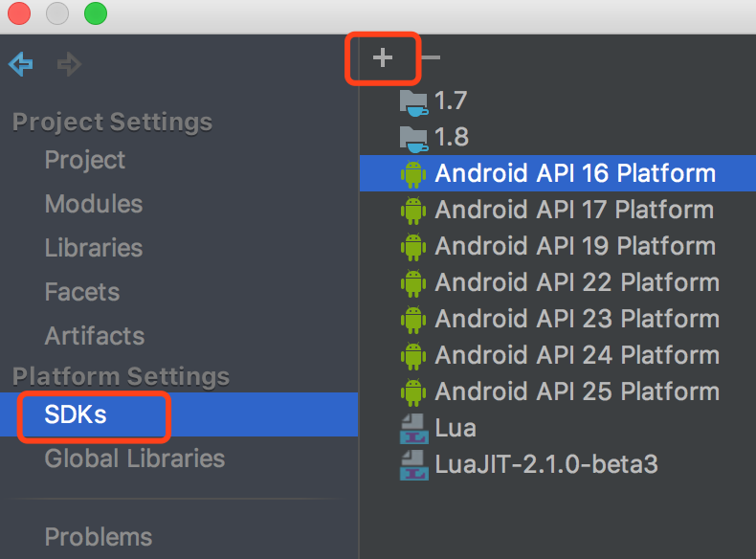The height and width of the screenshot is (559, 756).
Task: Go to Libraries settings
Action: pyautogui.click(x=93, y=248)
